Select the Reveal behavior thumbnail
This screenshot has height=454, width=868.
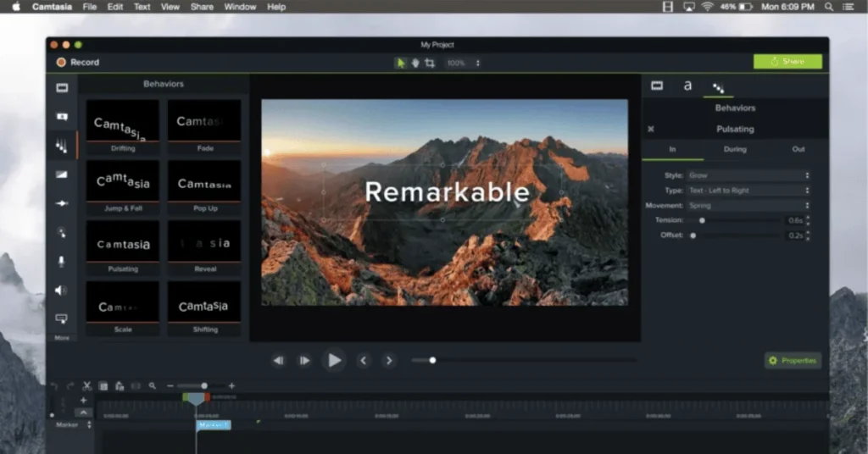(205, 246)
